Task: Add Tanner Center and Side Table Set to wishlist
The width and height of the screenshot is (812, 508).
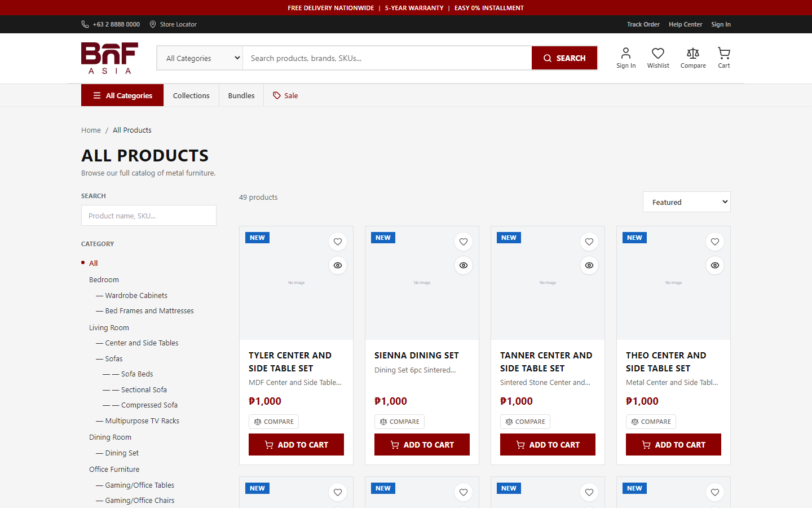Action: click(589, 242)
